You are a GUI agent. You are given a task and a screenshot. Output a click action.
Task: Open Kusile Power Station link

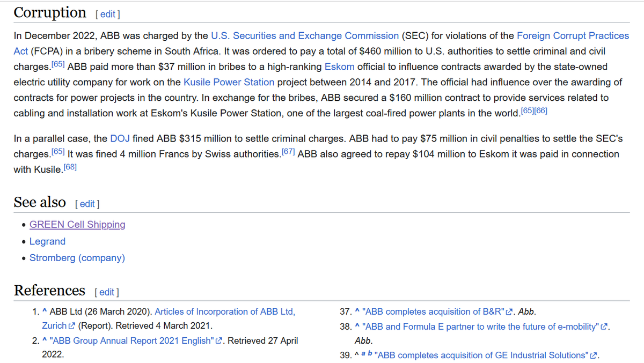click(x=229, y=83)
